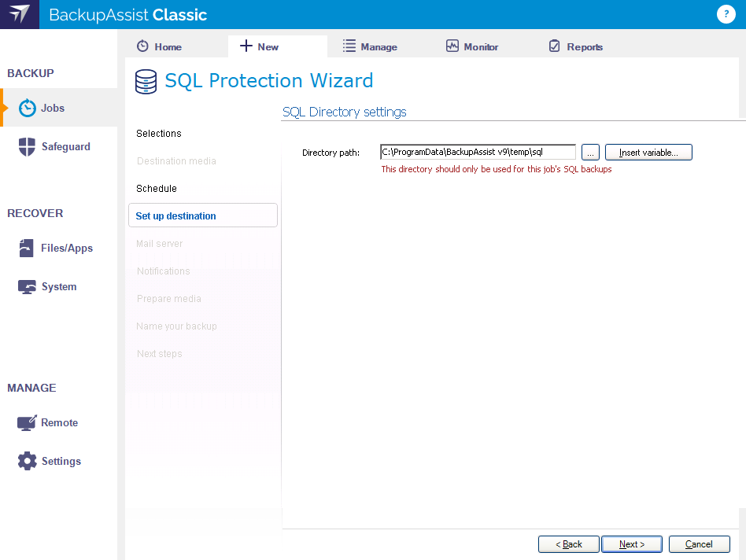
Task: Click the Mail server step
Action: pyautogui.click(x=159, y=243)
